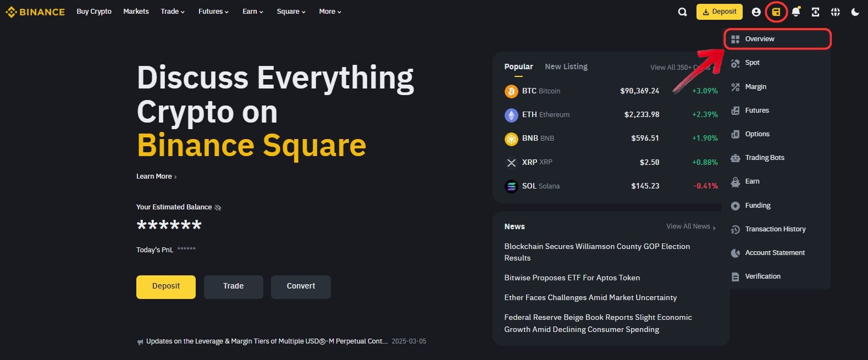Click the Funding circle icon
This screenshot has height=360, width=868.
[x=736, y=206]
